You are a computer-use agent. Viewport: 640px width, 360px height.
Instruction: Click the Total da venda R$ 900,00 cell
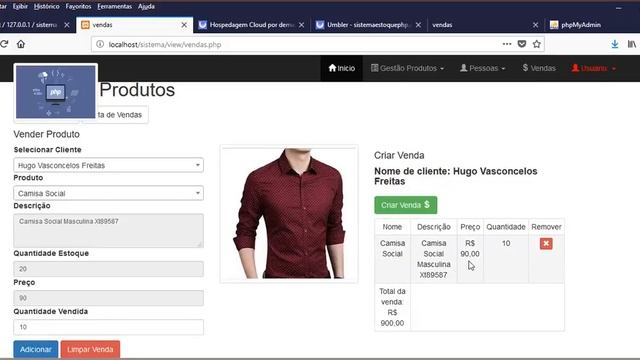pyautogui.click(x=392, y=307)
